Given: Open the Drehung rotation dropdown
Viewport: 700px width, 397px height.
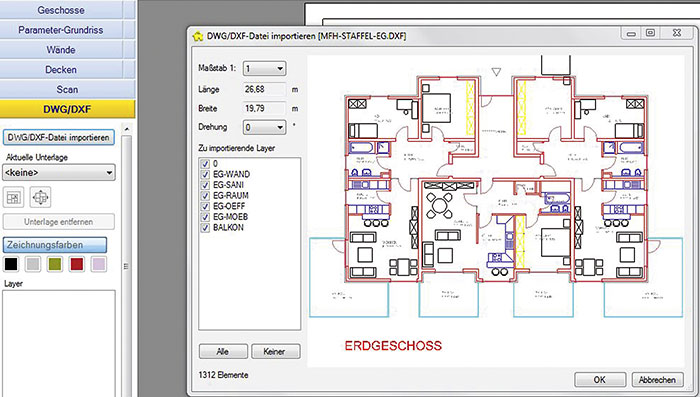Looking at the screenshot, I should click(x=264, y=127).
